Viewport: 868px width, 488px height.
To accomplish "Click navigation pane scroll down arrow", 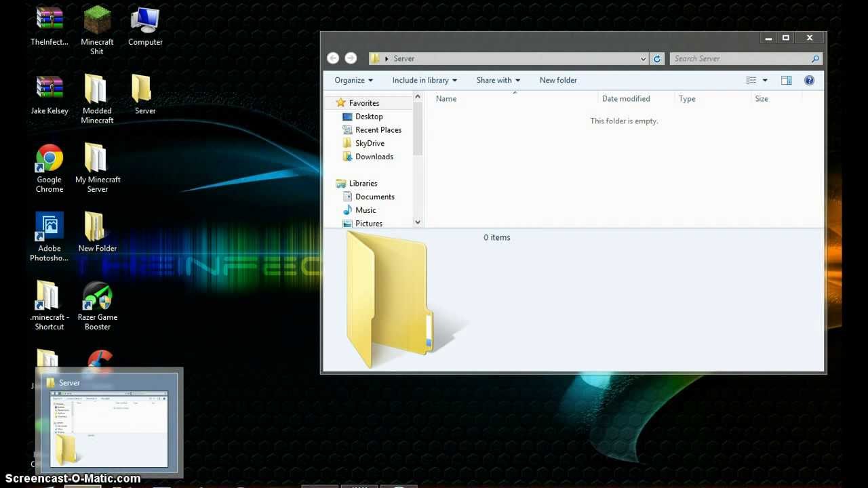I will 418,222.
